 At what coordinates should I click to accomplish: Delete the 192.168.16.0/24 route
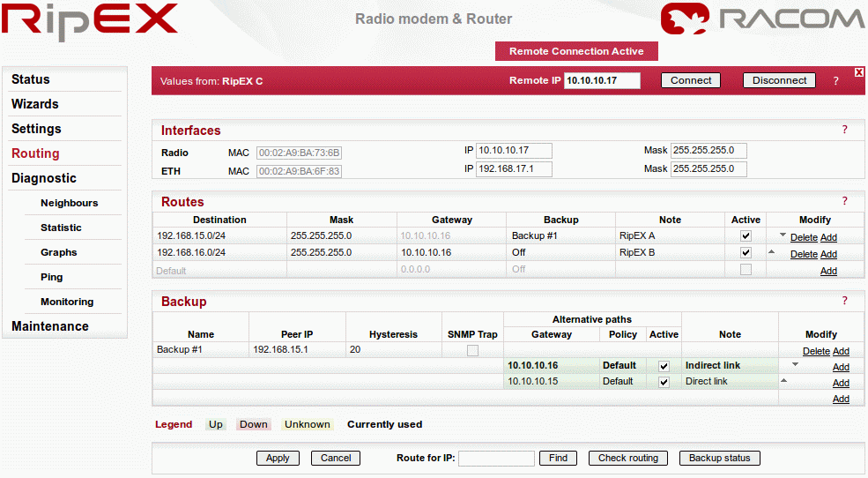pos(804,254)
